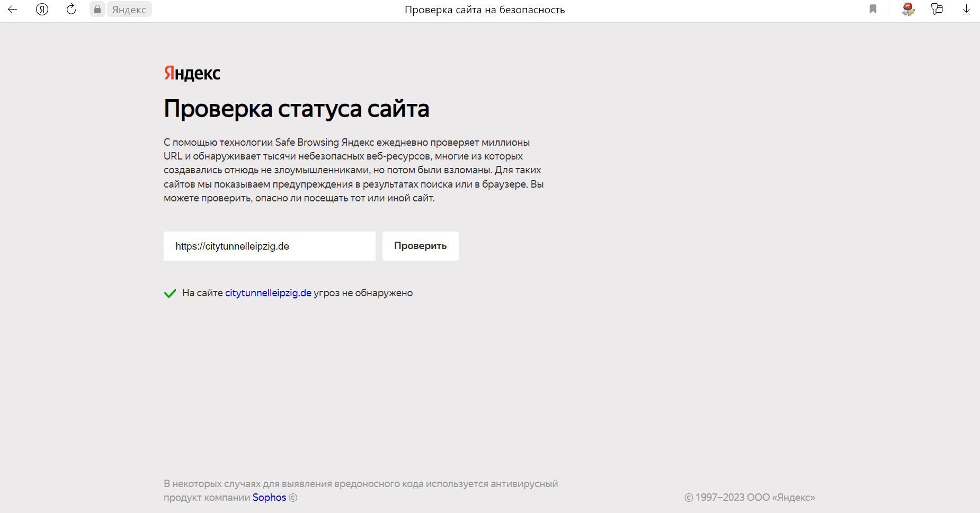980x513 pixels.
Task: Reload the current page
Action: (x=71, y=10)
